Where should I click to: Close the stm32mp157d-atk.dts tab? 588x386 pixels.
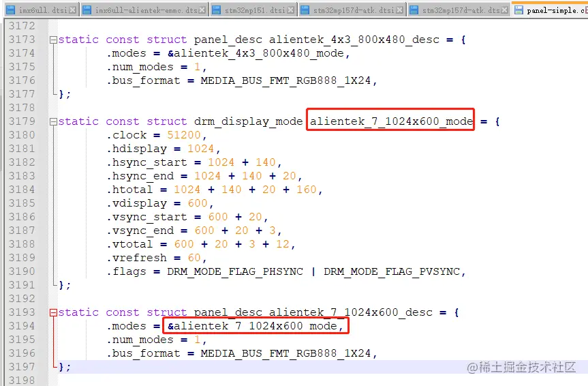click(x=505, y=10)
